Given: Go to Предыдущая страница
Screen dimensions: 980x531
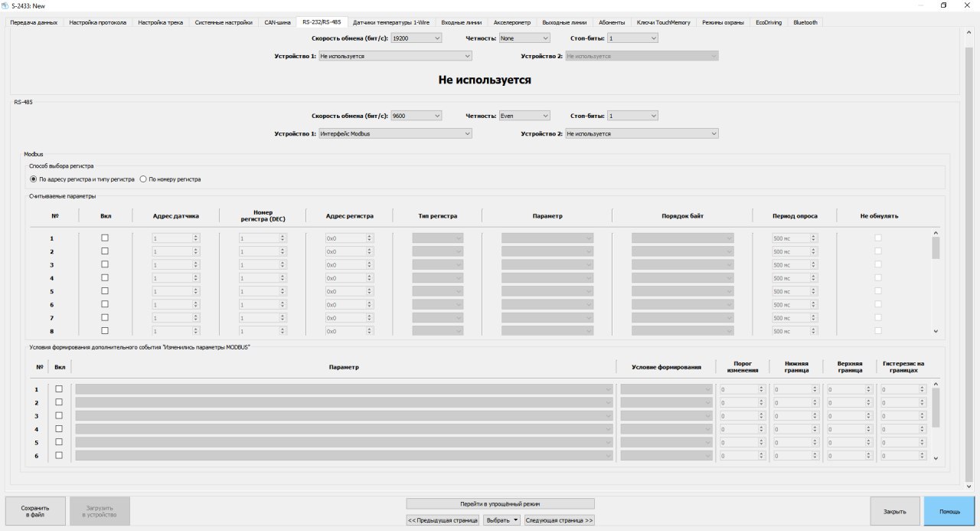Looking at the screenshot, I should click(443, 520).
